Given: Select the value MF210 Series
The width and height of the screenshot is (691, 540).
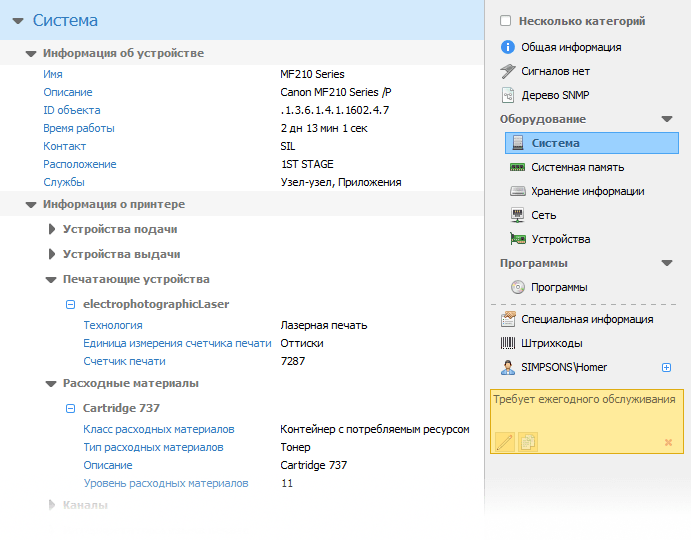Looking at the screenshot, I should pyautogui.click(x=312, y=74).
